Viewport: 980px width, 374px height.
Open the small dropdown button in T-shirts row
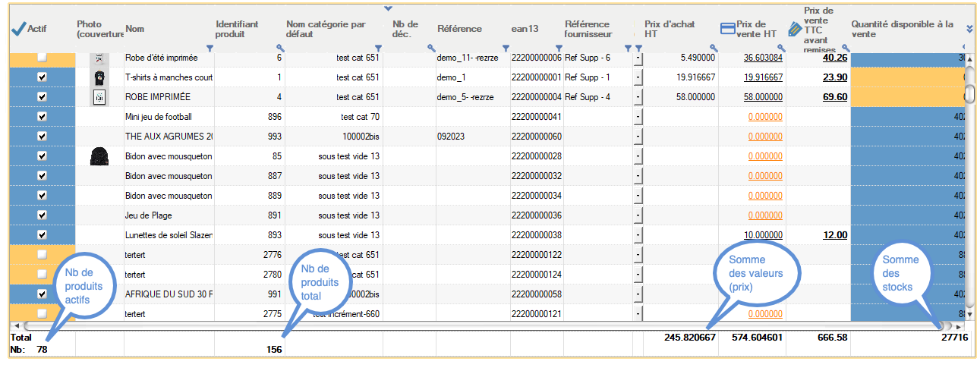click(x=638, y=77)
